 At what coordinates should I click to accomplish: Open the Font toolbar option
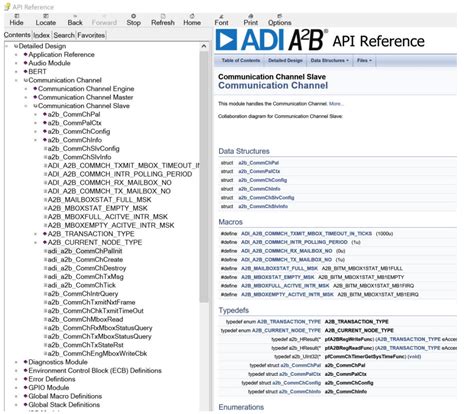pyautogui.click(x=221, y=20)
